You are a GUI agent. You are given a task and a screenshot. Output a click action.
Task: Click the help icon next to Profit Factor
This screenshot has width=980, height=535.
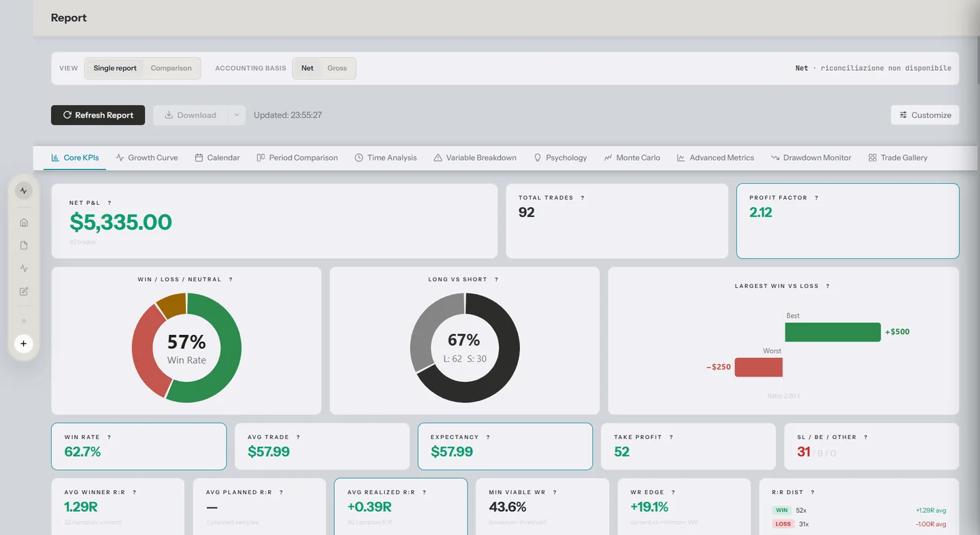817,198
